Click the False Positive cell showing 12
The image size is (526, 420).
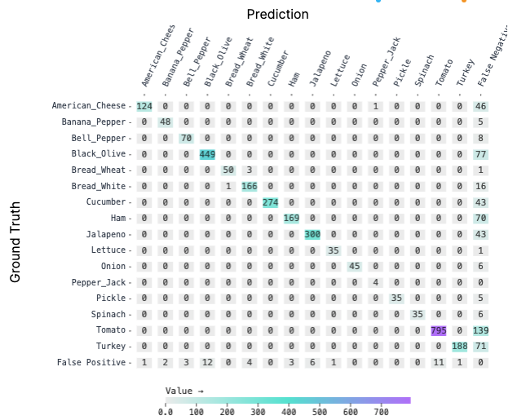207,362
